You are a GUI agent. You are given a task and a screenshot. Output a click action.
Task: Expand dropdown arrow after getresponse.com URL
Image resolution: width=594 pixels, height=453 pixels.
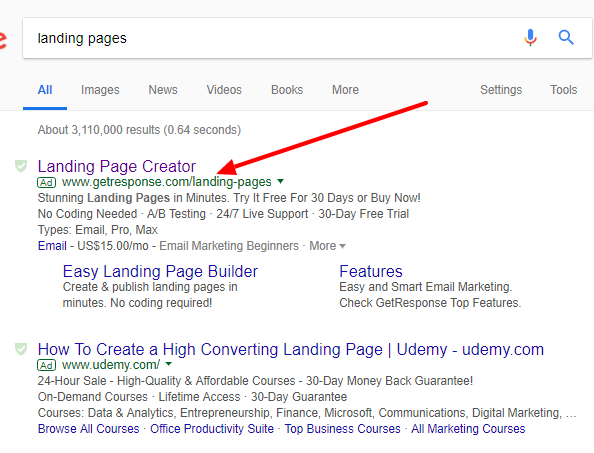click(x=280, y=181)
